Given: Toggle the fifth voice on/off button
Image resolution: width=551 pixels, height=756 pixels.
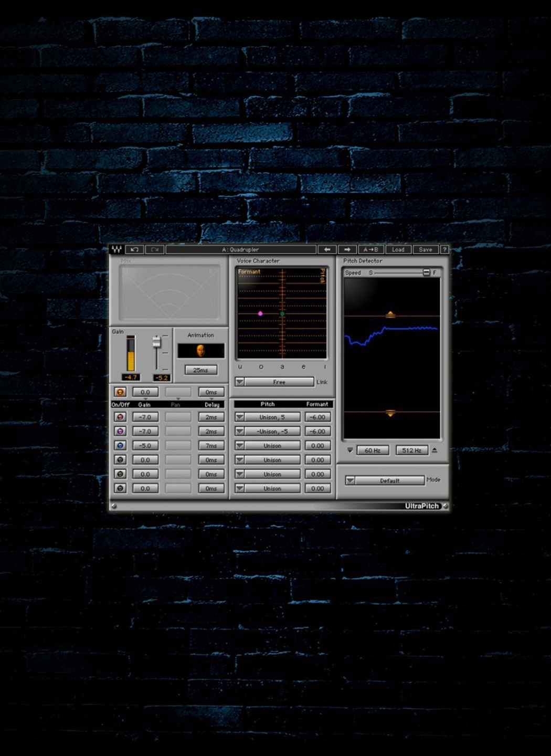Looking at the screenshot, I should click(120, 474).
